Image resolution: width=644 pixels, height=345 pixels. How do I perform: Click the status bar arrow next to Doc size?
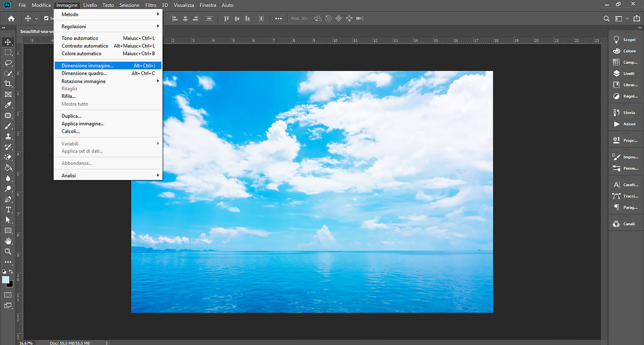click(x=106, y=343)
